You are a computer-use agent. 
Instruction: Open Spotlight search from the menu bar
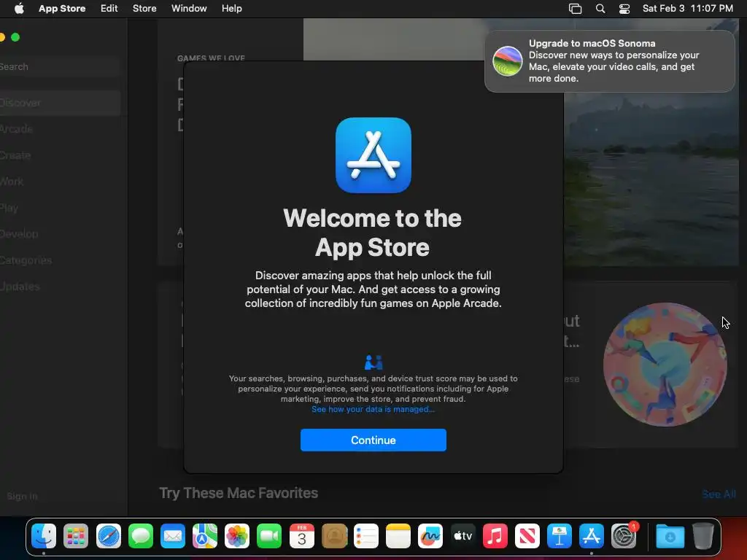[600, 9]
